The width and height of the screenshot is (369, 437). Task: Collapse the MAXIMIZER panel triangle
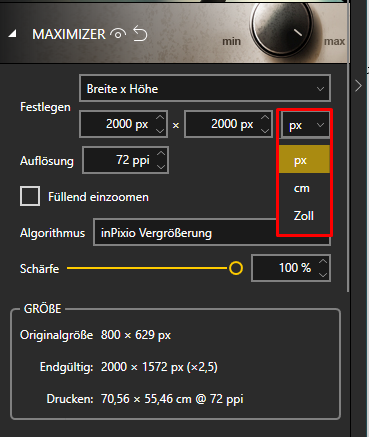point(12,34)
